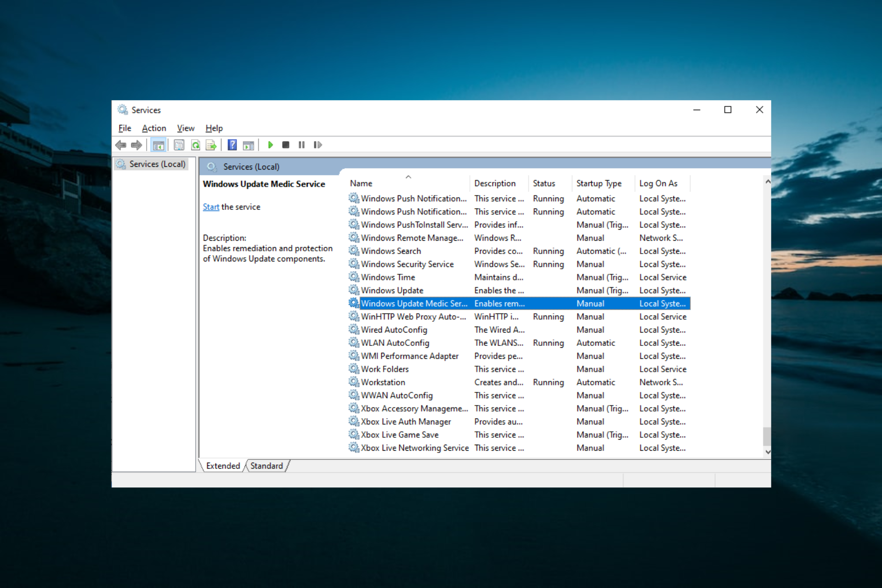Select the WinHTTP Web Proxy Auto-Discovery row
The image size is (882, 588).
[519, 317]
